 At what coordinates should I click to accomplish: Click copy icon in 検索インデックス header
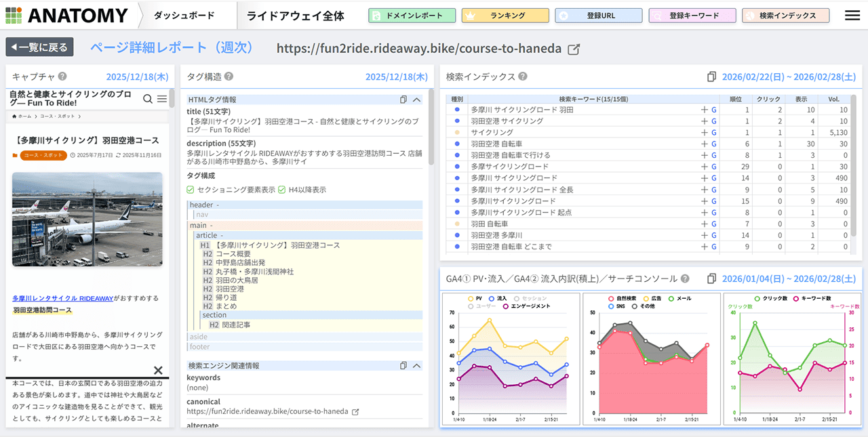coord(711,77)
